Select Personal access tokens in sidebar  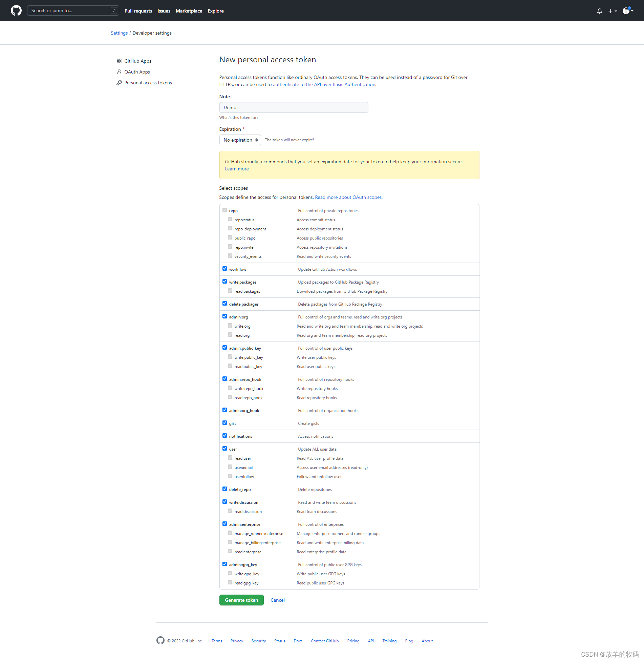click(148, 83)
